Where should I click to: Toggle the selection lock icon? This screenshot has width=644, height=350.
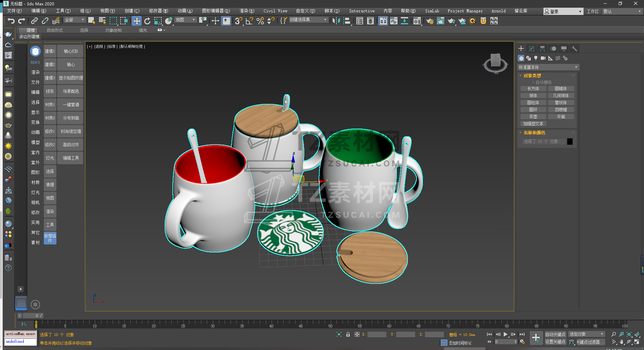348,334
